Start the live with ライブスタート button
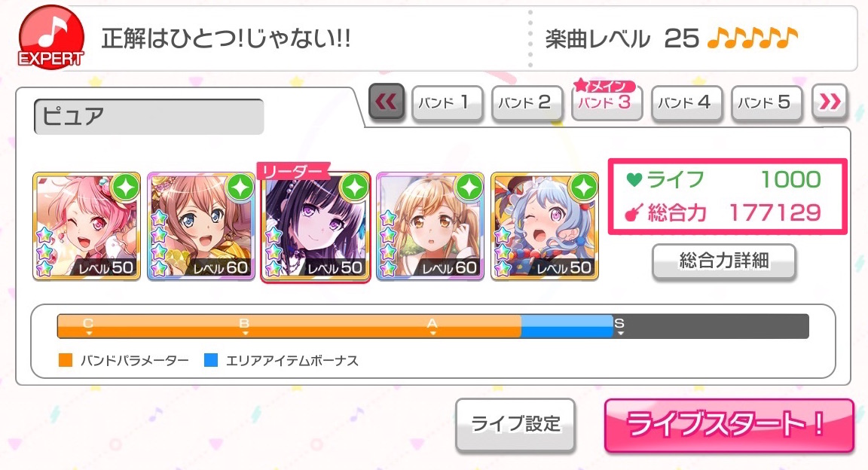 pyautogui.click(x=729, y=425)
